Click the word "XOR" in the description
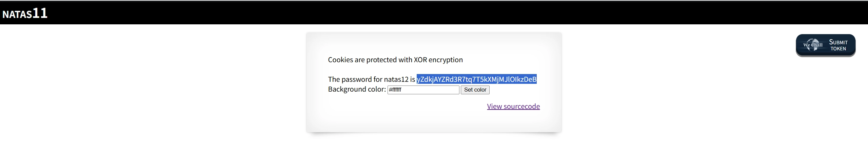 [420, 60]
